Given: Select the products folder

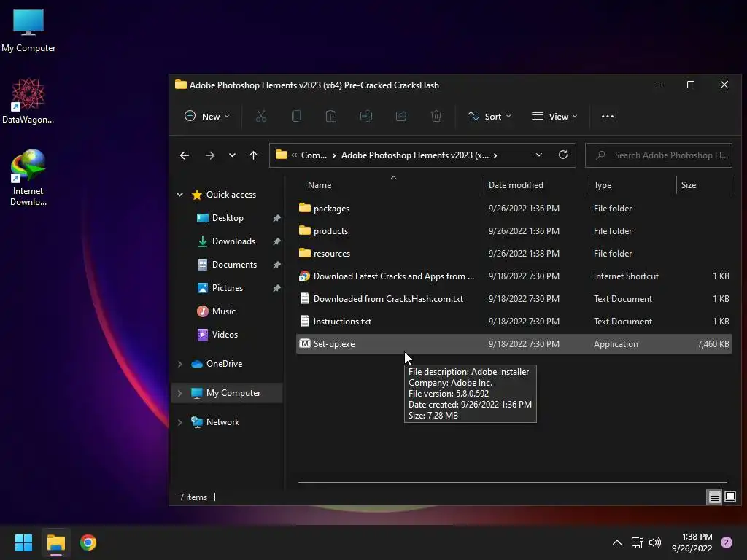Looking at the screenshot, I should [x=514, y=231].
